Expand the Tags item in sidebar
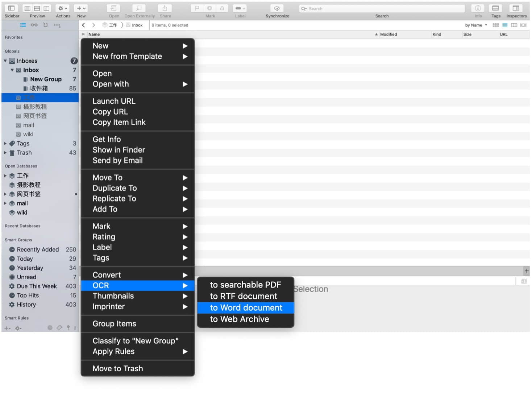Image resolution: width=532 pixels, height=393 pixels. pyautogui.click(x=5, y=144)
